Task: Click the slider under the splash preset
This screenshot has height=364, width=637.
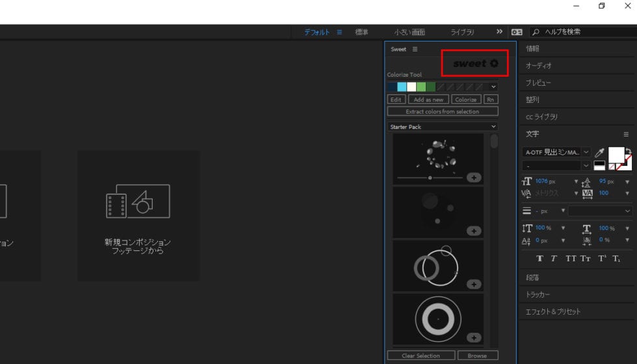Action: (x=430, y=177)
